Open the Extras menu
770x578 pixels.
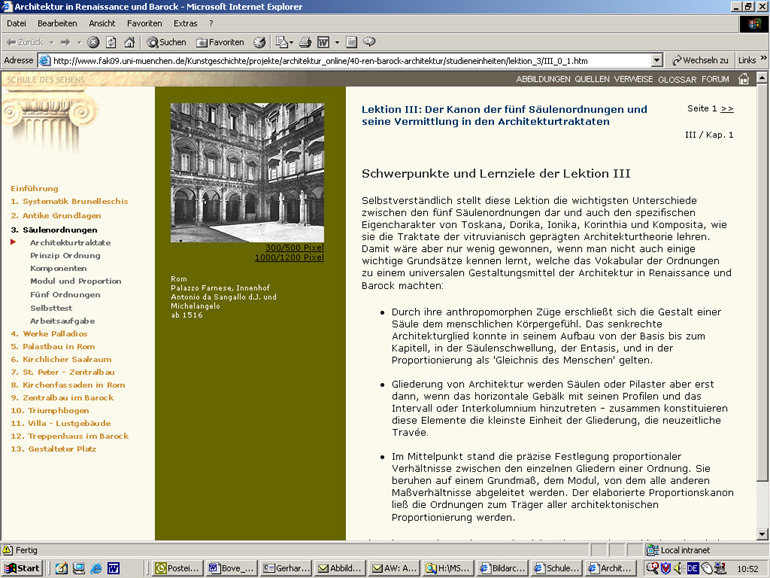(185, 22)
